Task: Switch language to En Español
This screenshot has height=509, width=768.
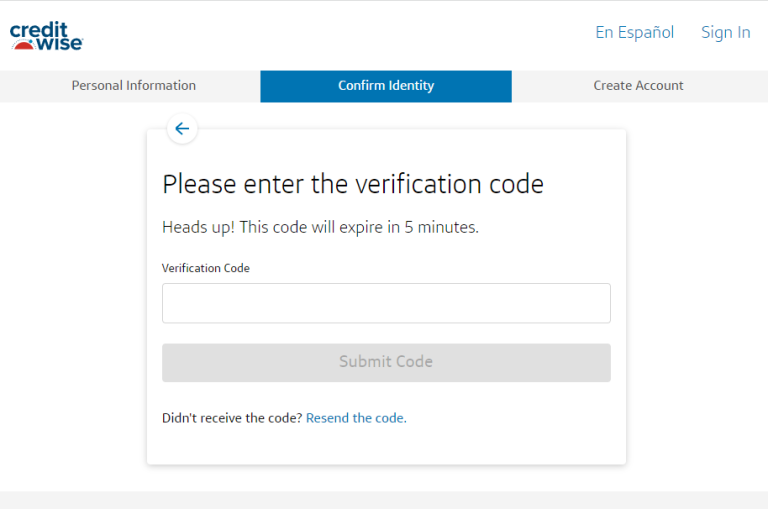Action: click(x=634, y=33)
